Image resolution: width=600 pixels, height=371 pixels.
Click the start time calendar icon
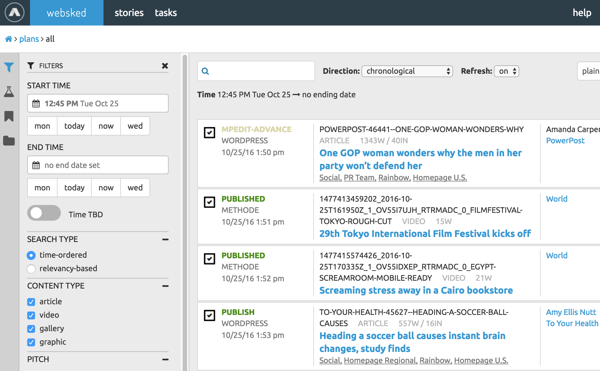pyautogui.click(x=36, y=103)
